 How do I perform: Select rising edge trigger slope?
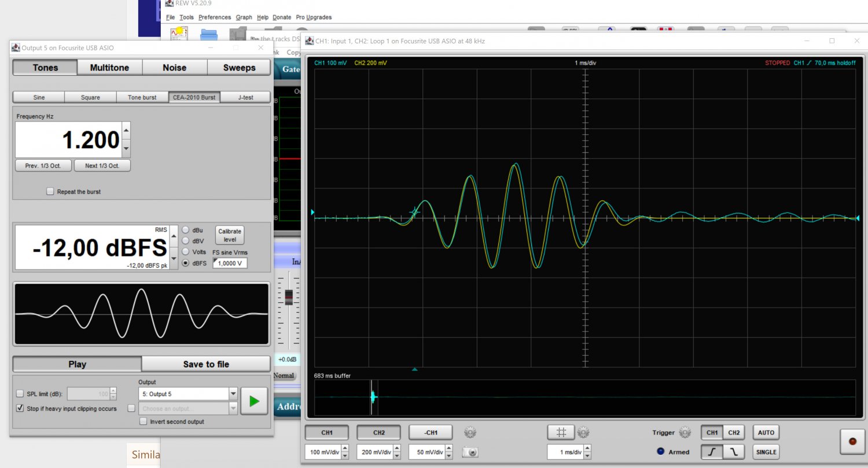pyautogui.click(x=712, y=452)
